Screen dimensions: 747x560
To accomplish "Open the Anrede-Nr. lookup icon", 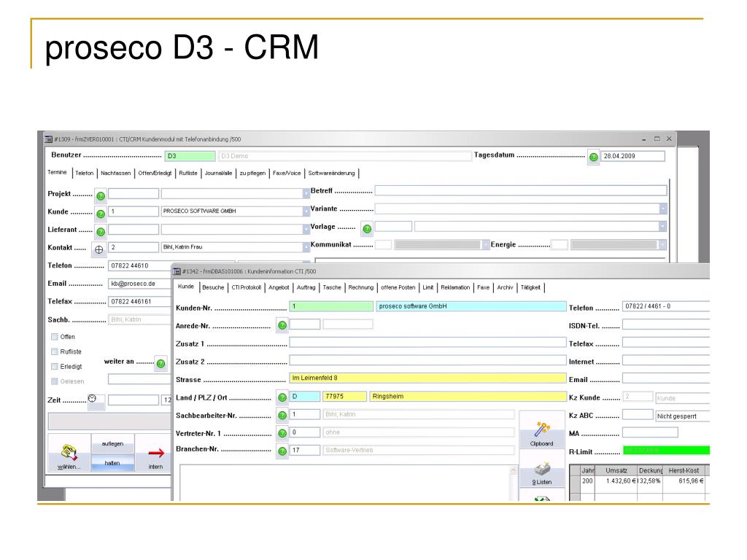I will (282, 325).
